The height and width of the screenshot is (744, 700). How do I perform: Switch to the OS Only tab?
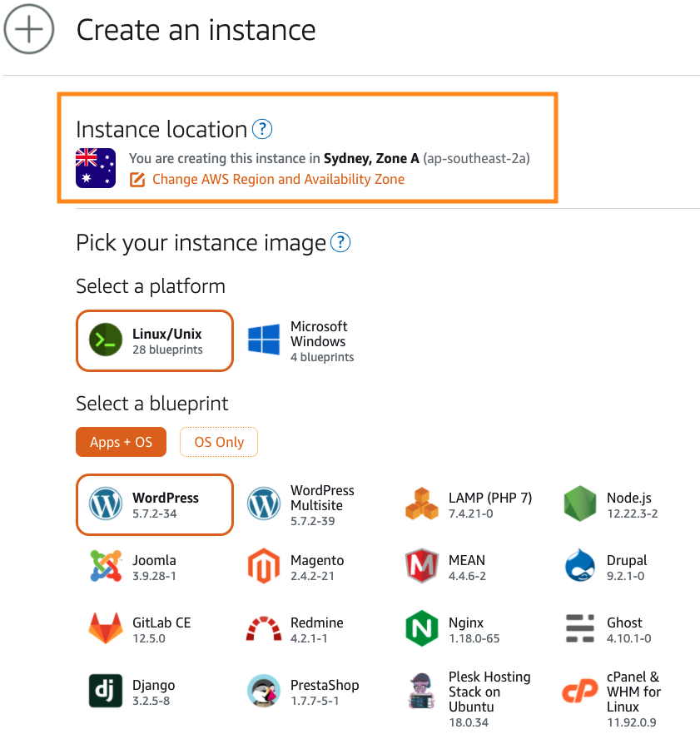[x=219, y=442]
